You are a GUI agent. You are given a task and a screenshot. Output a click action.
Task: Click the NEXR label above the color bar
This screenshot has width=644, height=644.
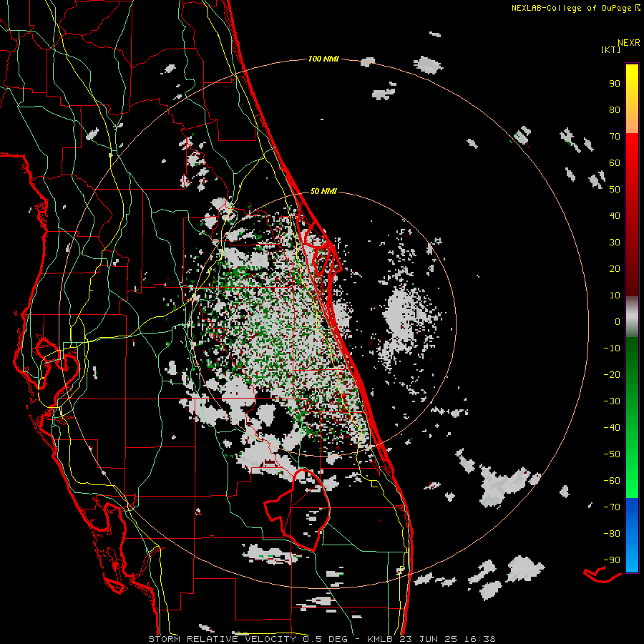(629, 43)
